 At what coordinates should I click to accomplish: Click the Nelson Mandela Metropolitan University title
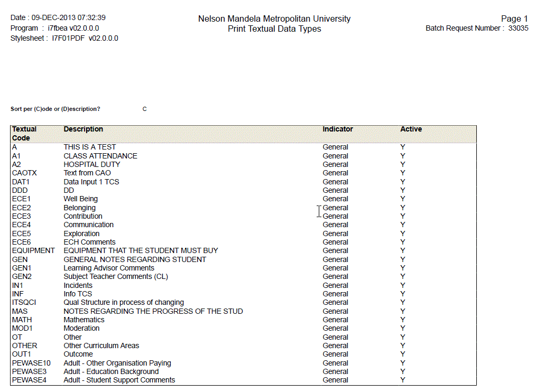274,18
